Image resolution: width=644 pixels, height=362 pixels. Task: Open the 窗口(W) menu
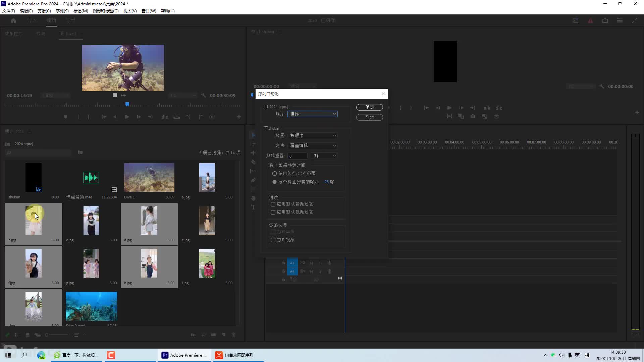click(x=149, y=11)
